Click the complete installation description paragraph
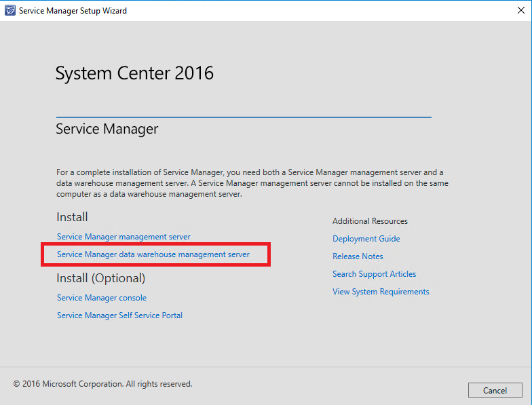 tap(251, 183)
